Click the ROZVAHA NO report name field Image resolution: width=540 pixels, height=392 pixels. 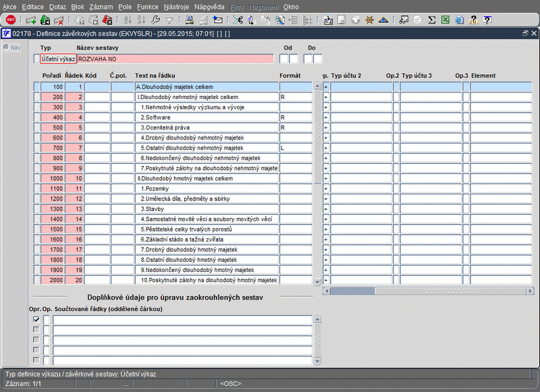[x=175, y=59]
